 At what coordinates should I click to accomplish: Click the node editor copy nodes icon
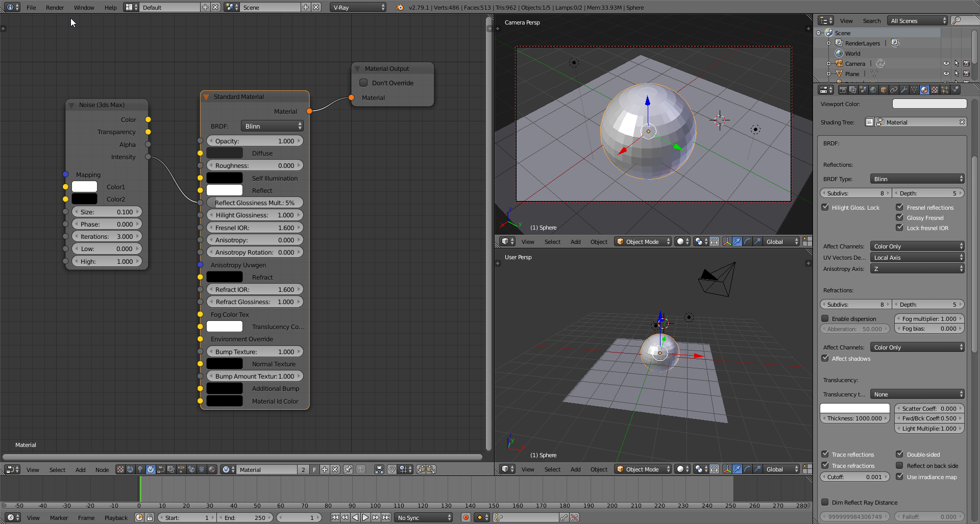(x=421, y=469)
